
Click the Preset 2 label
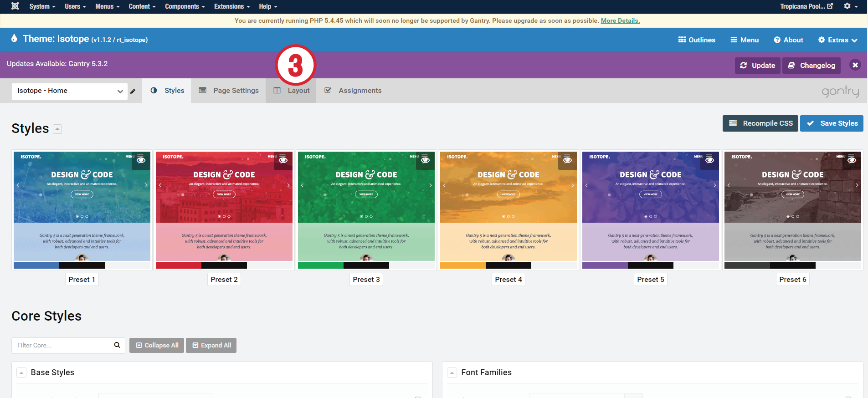pos(224,280)
